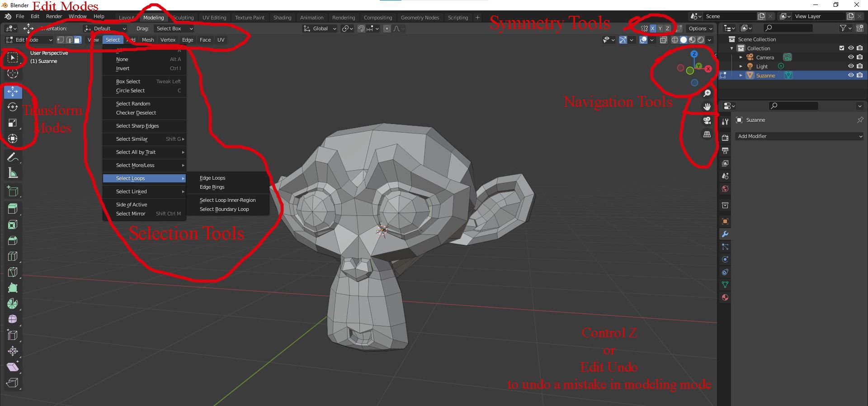Expand the Suzanne item in outliner
This screenshot has height=406, width=868.
click(741, 76)
